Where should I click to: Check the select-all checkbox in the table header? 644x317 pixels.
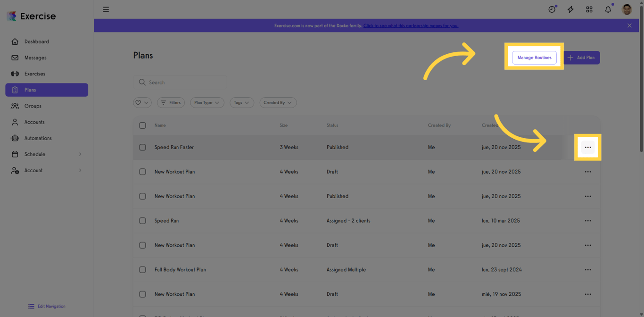142,125
